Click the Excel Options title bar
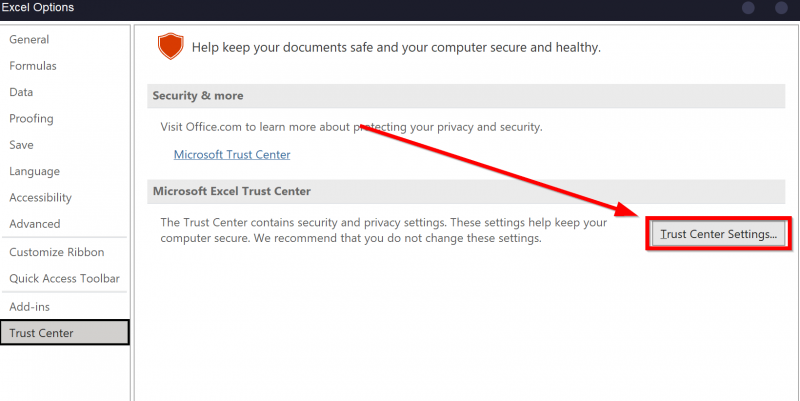800x401 pixels. coord(37,8)
